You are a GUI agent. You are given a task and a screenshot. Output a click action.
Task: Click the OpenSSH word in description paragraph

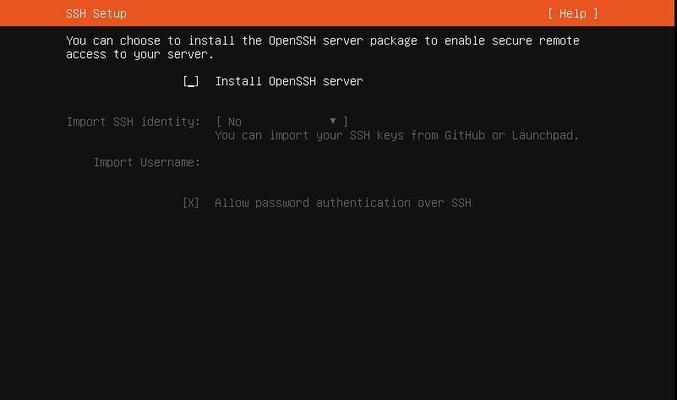pyautogui.click(x=292, y=41)
